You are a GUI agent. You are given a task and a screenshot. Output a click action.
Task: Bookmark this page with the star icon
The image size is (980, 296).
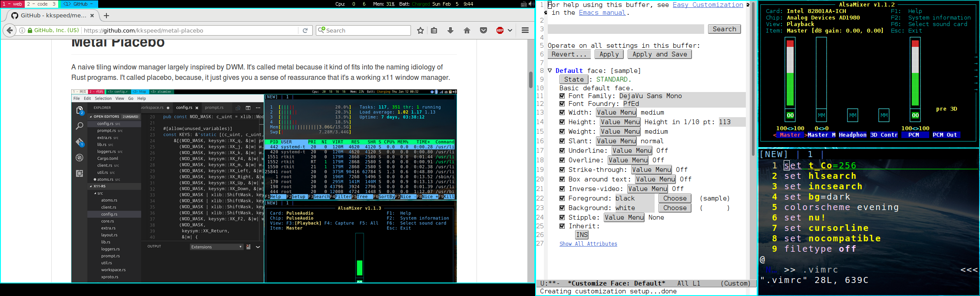420,30
